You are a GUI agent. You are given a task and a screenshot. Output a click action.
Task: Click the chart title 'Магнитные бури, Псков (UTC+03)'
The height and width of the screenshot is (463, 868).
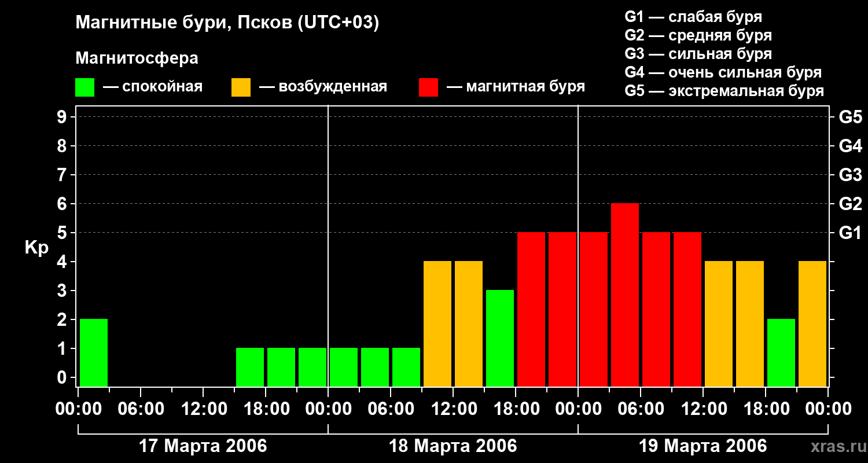point(227,23)
